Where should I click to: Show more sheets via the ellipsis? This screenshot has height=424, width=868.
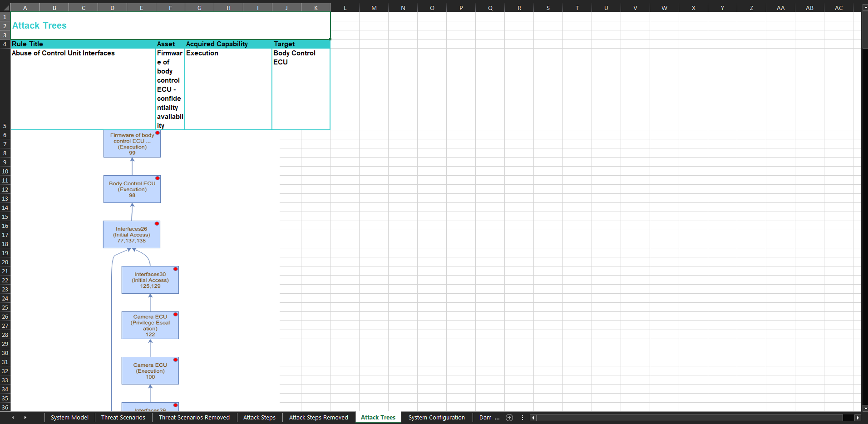point(497,418)
